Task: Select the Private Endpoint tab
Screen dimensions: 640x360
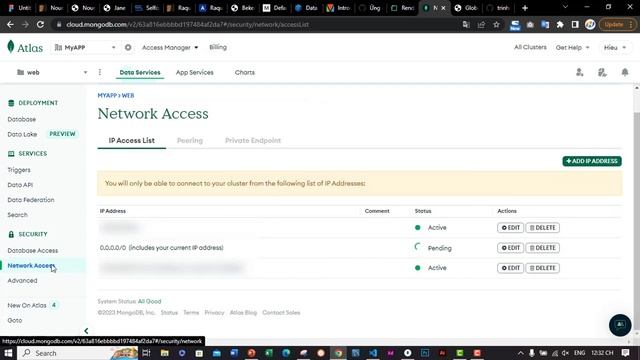Action: pos(253,140)
